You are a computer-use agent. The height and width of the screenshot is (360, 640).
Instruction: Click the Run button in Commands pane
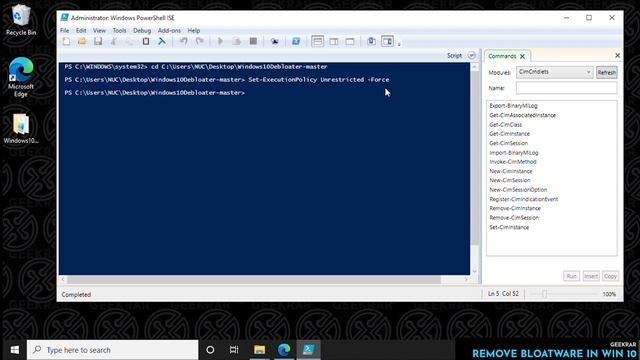click(571, 276)
